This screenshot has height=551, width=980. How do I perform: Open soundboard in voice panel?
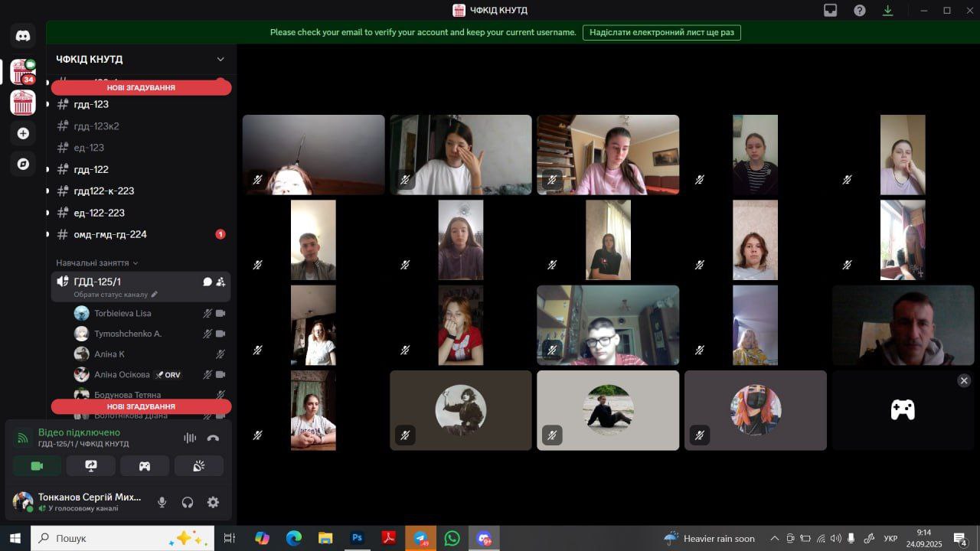click(198, 465)
